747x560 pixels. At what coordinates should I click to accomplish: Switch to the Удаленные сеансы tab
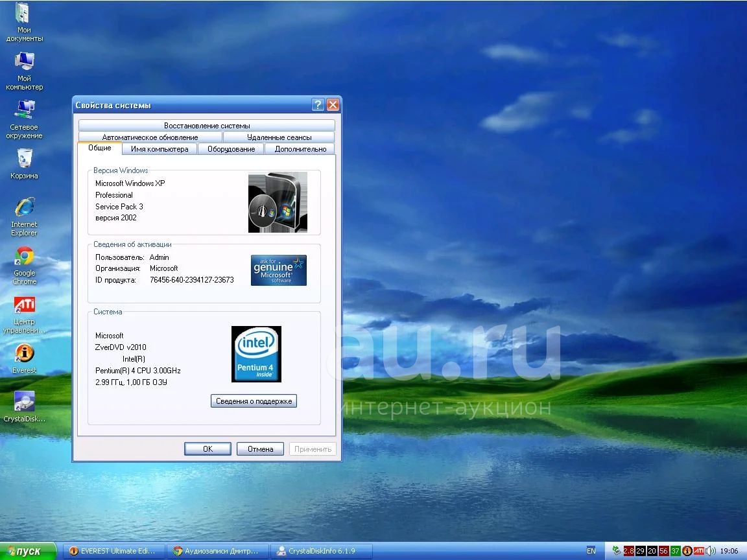[279, 137]
